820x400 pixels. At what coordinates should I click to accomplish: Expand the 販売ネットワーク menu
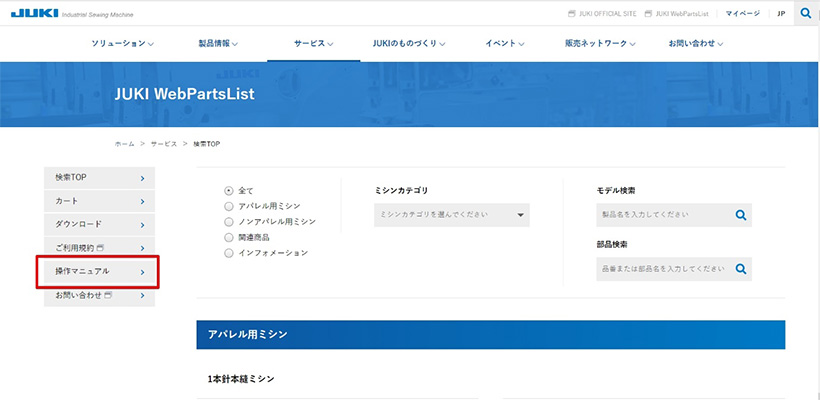(x=600, y=44)
